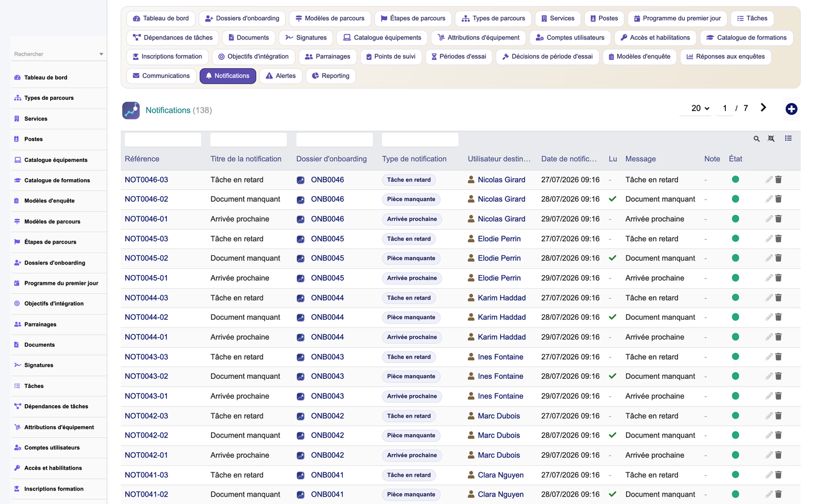Click the Pièce manquante tag in NOT0044-02 row

point(411,317)
